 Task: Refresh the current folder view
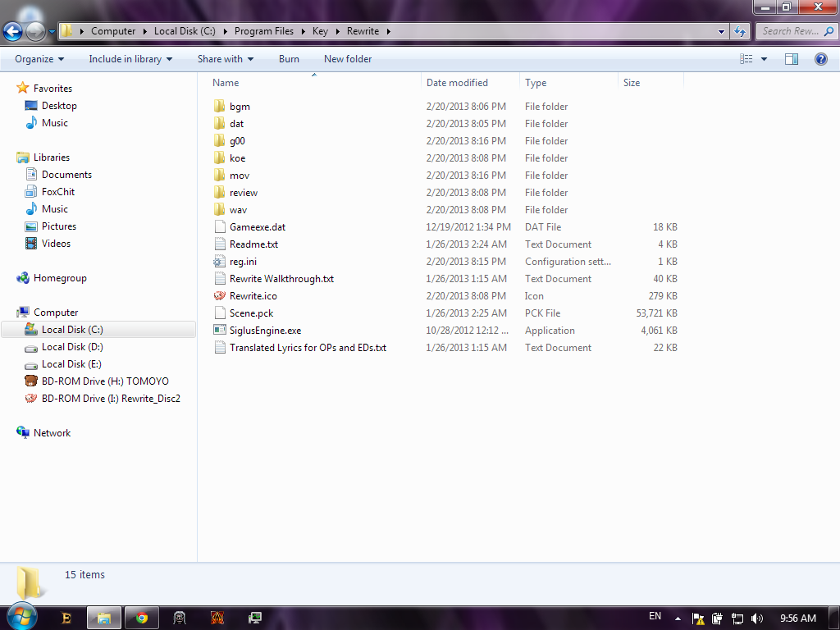pos(740,31)
